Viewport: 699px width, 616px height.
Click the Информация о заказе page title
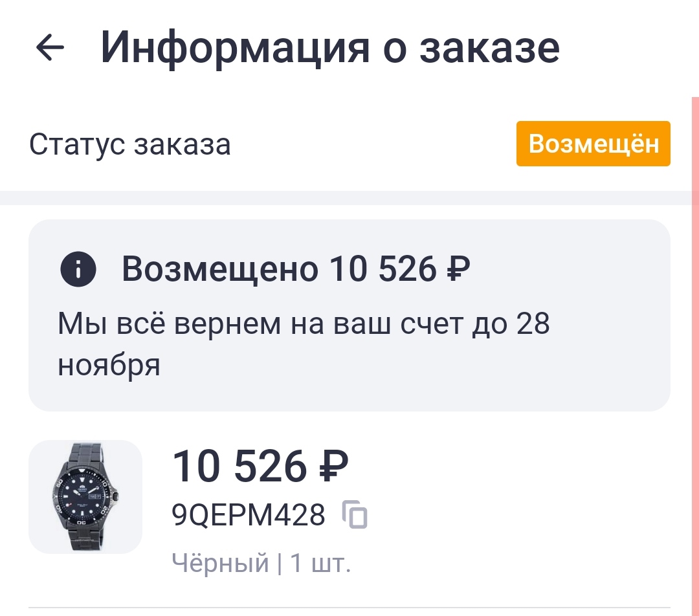point(330,47)
